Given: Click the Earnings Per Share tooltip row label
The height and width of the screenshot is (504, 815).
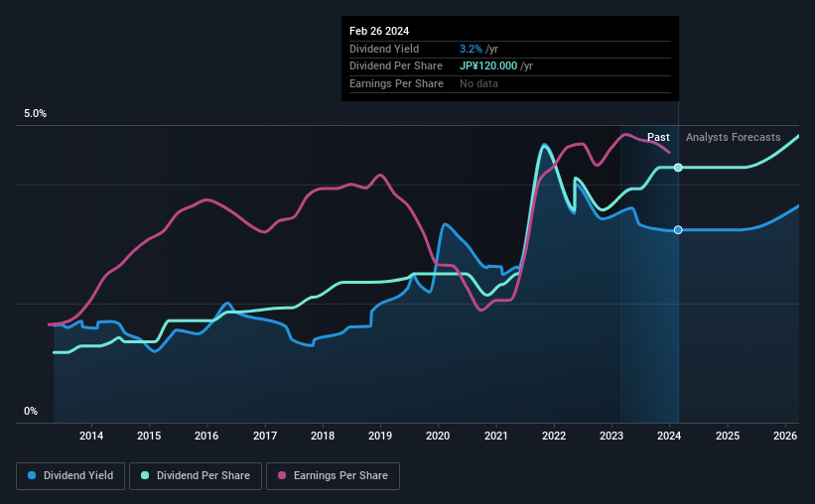Looking at the screenshot, I should pos(396,83).
